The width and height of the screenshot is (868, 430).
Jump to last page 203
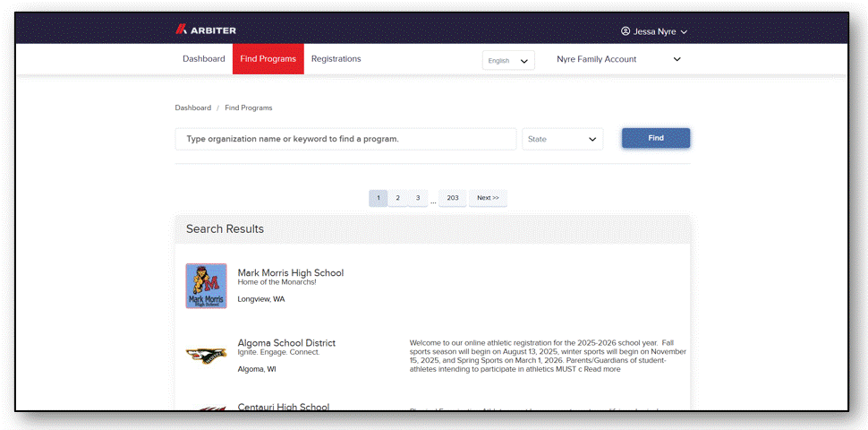(x=453, y=198)
